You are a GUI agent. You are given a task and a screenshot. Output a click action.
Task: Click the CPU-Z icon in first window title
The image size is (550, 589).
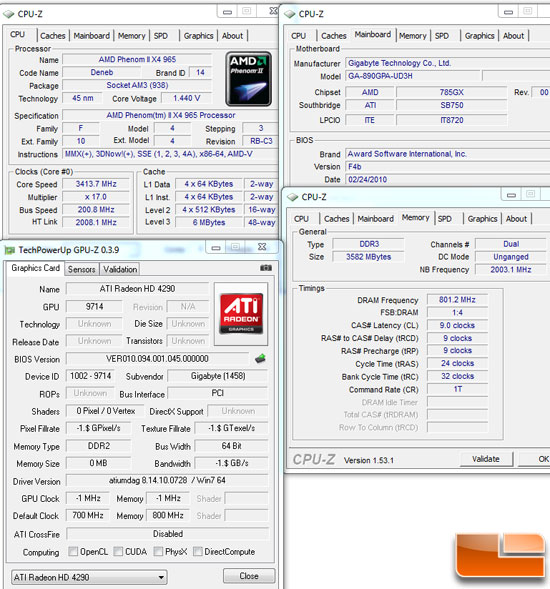click(9, 14)
